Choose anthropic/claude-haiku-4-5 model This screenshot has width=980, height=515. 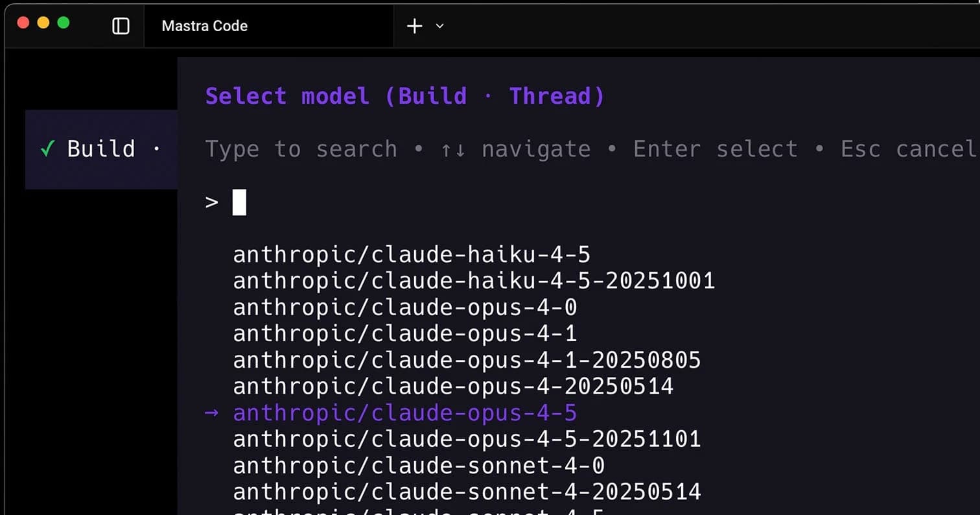pos(411,254)
